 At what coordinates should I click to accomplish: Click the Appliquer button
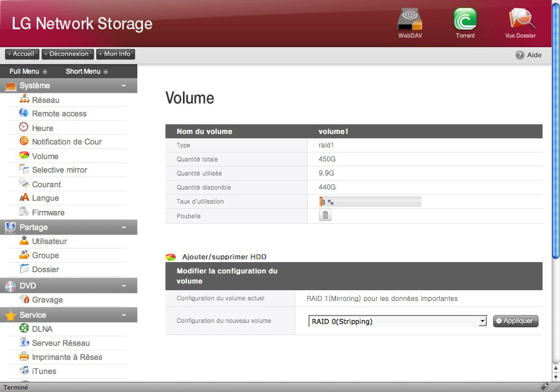pos(516,321)
